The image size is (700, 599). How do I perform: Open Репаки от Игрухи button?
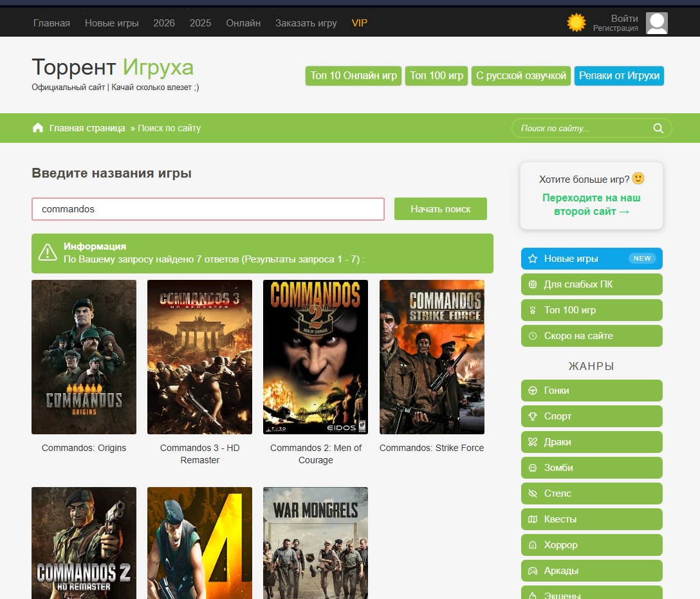619,75
